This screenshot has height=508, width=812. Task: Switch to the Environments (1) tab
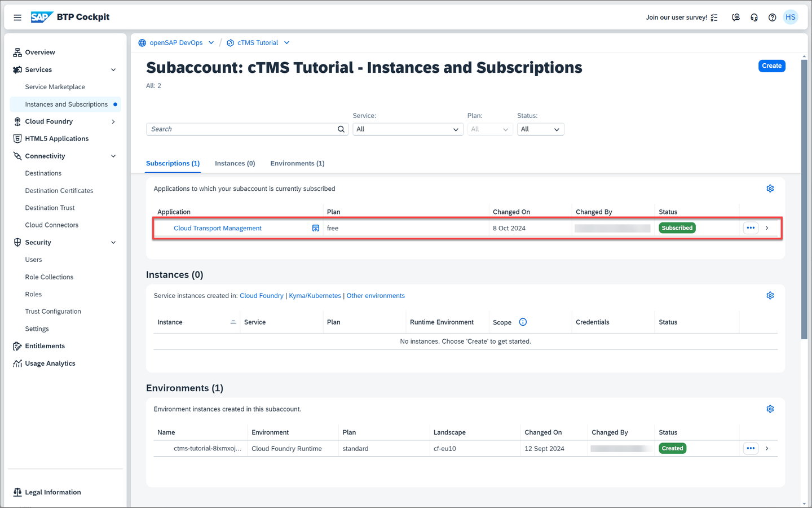pyautogui.click(x=297, y=164)
